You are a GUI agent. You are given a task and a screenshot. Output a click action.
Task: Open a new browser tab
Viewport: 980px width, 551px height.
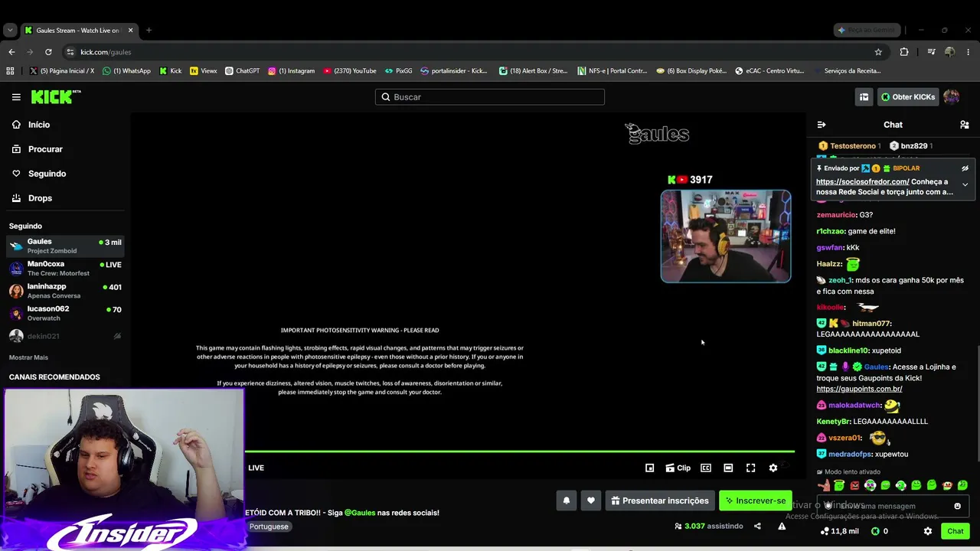pyautogui.click(x=149, y=31)
